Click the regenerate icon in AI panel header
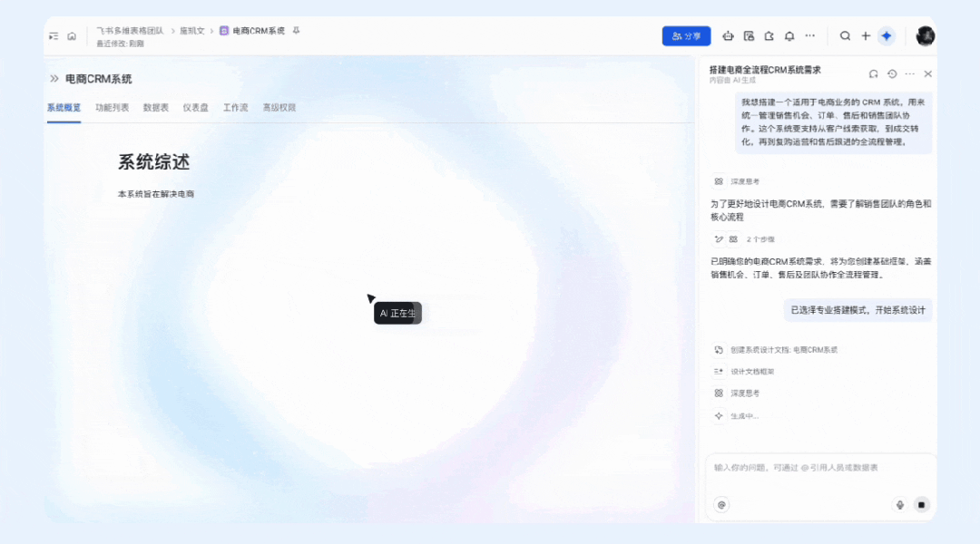This screenshot has width=980, height=544. click(x=874, y=73)
